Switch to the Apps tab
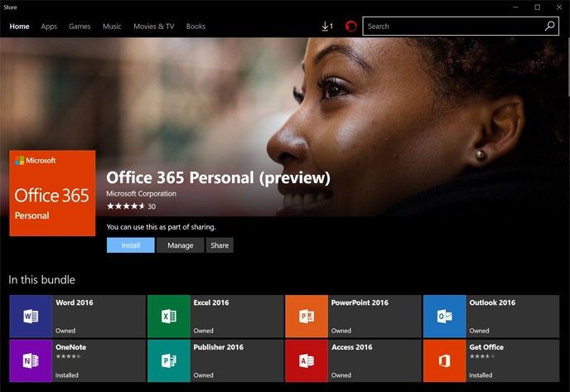 pyautogui.click(x=49, y=27)
